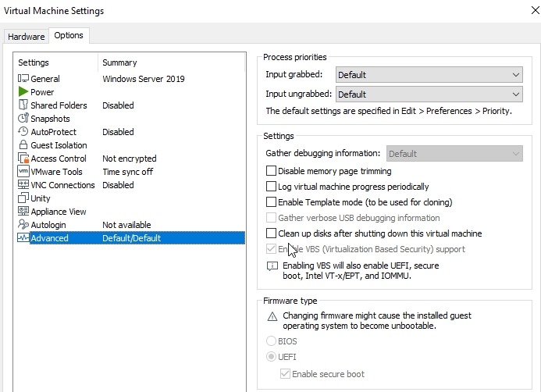Click the Shared Folders icon
Viewport: 541px width, 392px height.
pyautogui.click(x=23, y=105)
